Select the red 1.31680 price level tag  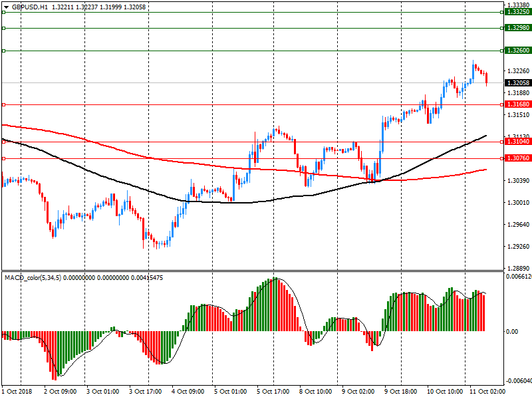tap(517, 104)
